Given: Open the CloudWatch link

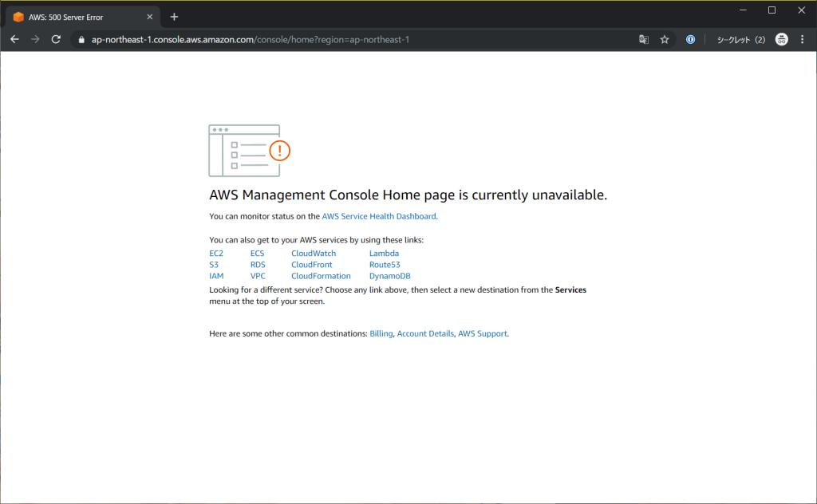Looking at the screenshot, I should [x=314, y=253].
